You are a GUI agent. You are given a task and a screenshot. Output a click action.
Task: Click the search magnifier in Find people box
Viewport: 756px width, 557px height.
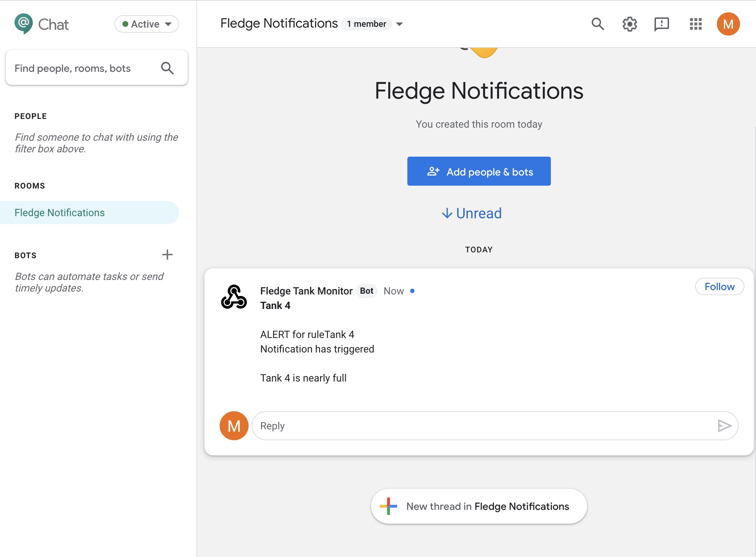167,68
